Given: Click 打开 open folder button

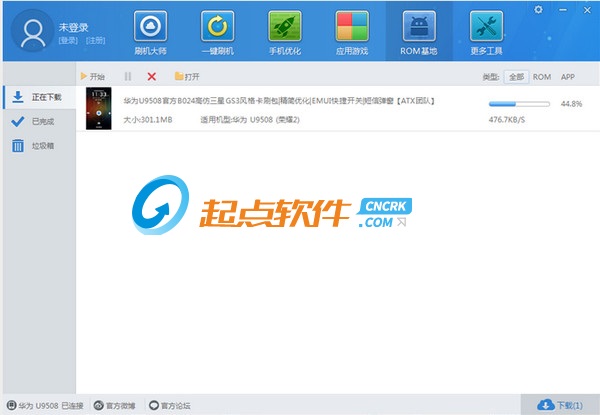Looking at the screenshot, I should (187, 76).
